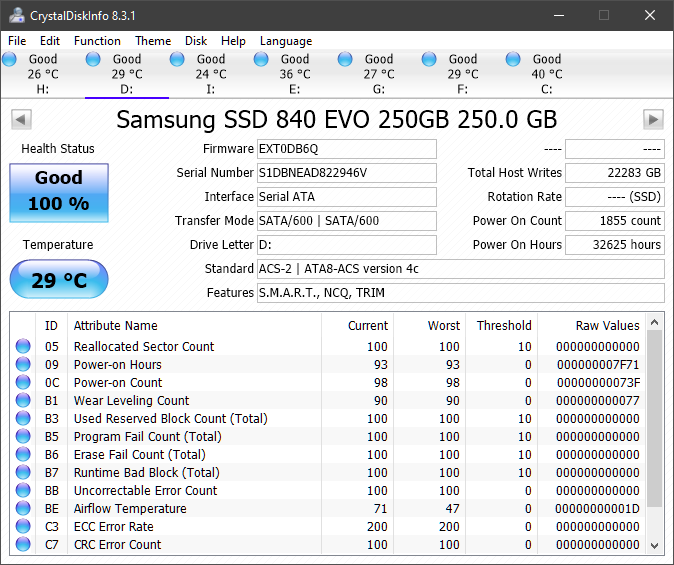Click status orb for Program Fail Count
Screen dimensions: 674x565
coord(23,436)
